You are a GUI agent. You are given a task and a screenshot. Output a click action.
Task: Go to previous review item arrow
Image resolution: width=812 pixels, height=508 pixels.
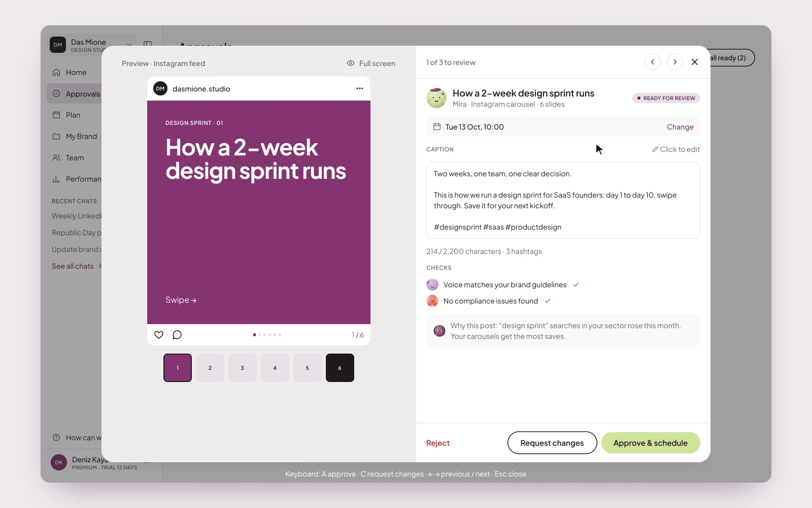(x=653, y=62)
